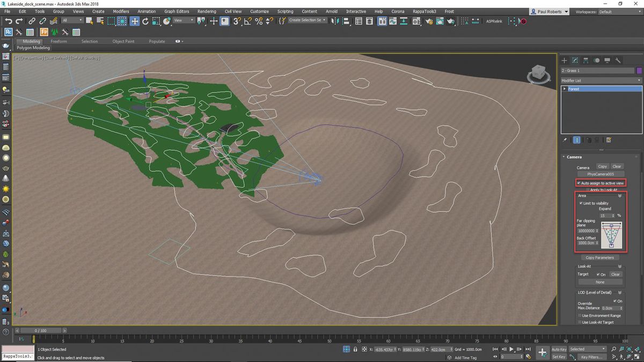Open the Modifier List dropdown
Screen dimensions: 644x362
pos(601,80)
